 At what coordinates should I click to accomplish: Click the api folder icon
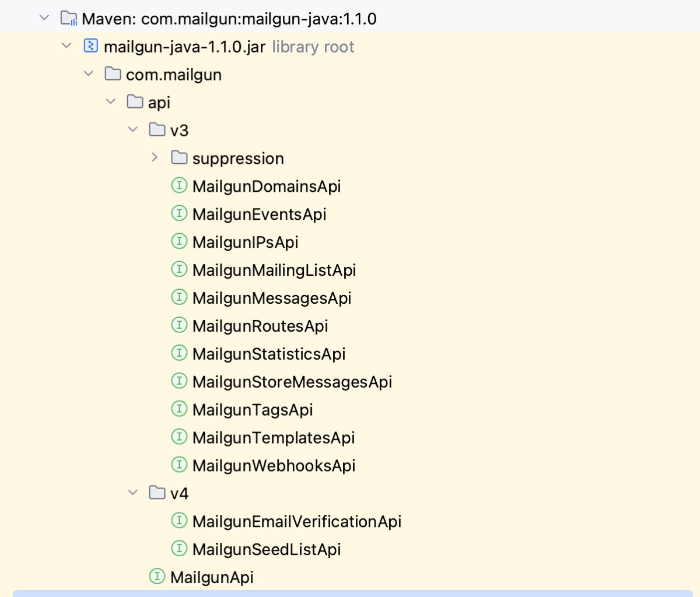135,101
